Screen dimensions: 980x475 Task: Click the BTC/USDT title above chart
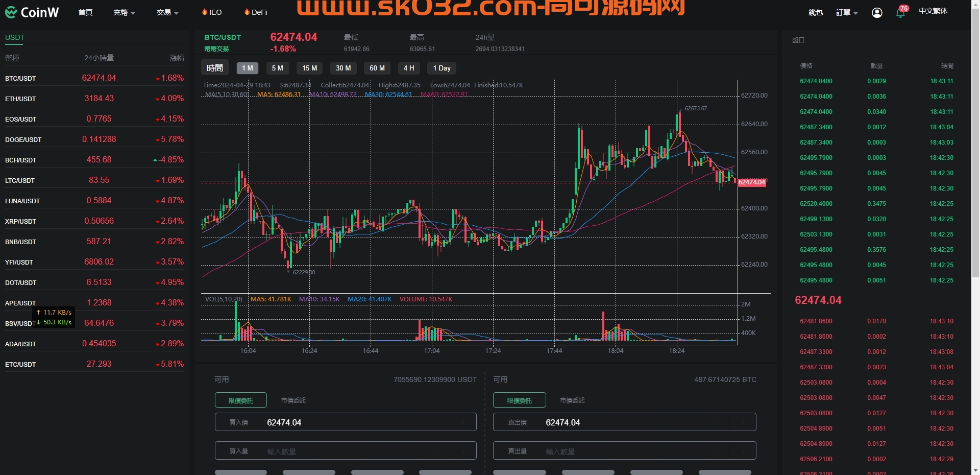223,37
